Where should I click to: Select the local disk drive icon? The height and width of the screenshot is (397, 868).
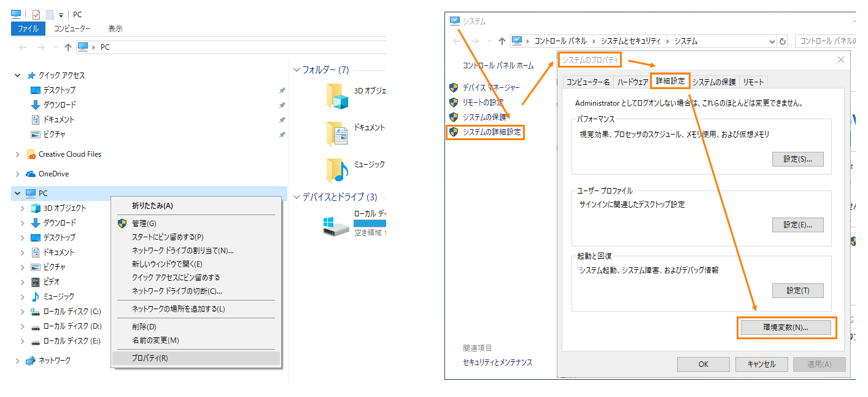336,226
